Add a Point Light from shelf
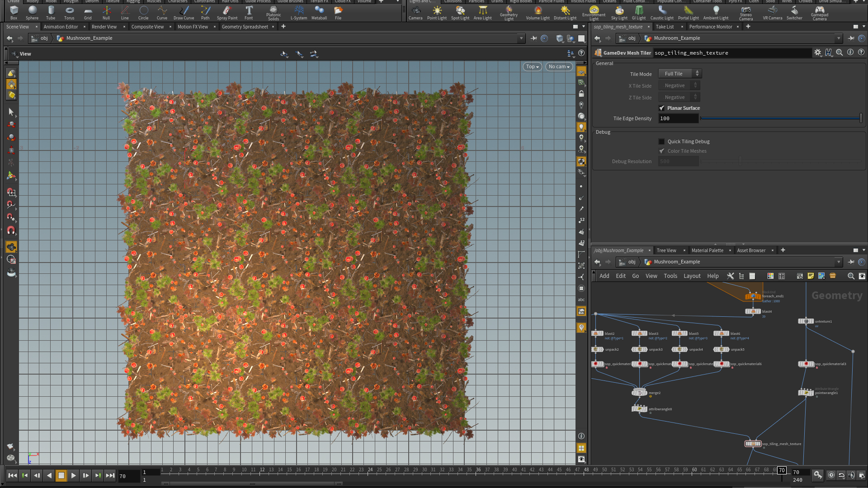Viewport: 868px width, 488px height. (437, 12)
